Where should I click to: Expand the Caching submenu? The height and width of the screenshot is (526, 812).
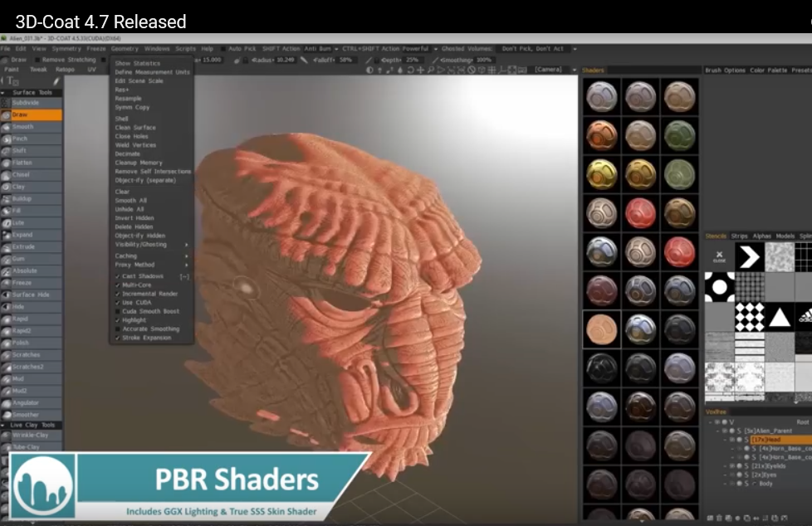point(151,256)
